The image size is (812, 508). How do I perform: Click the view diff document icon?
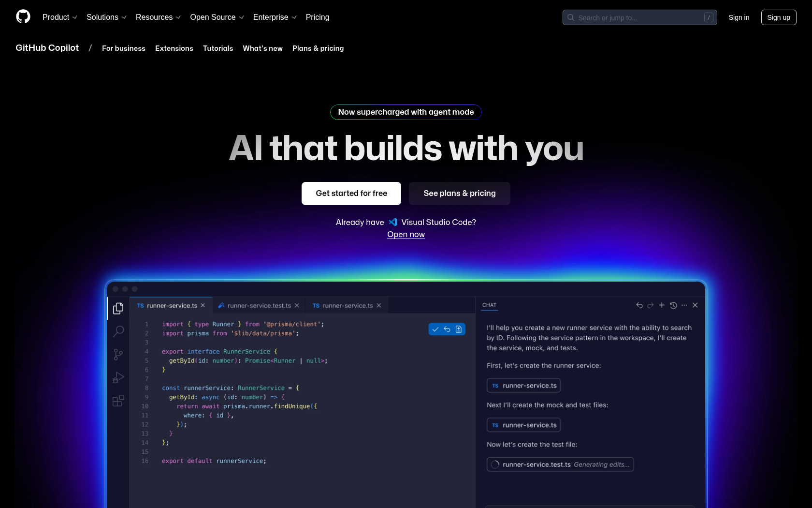[459, 329]
